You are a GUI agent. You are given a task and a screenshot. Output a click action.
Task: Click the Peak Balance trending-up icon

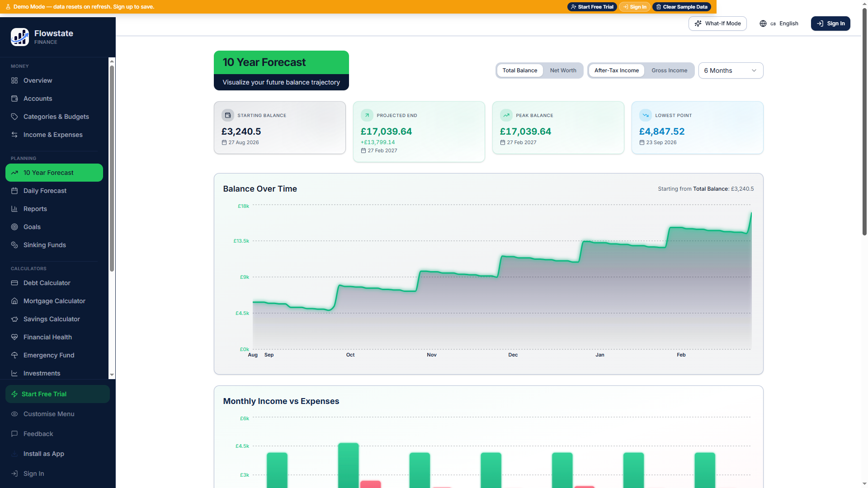tap(506, 115)
